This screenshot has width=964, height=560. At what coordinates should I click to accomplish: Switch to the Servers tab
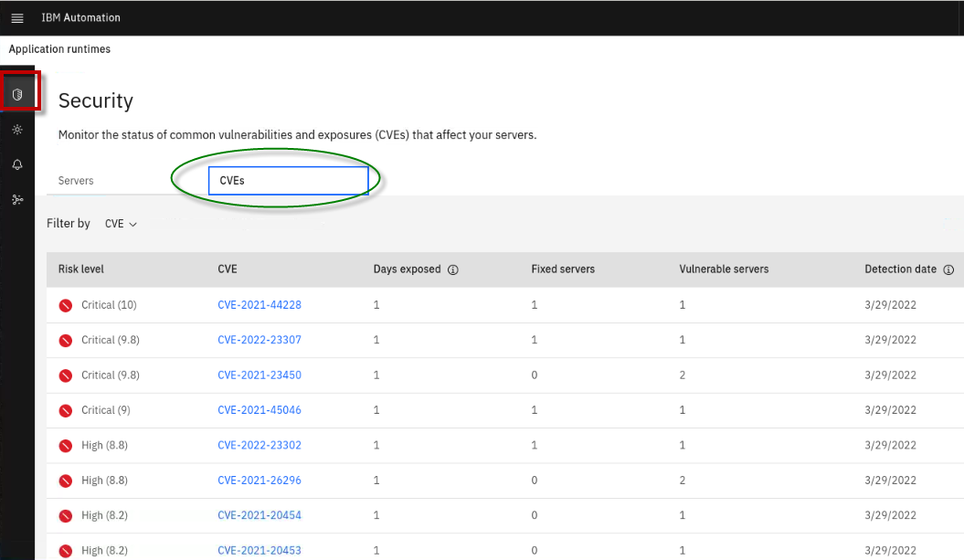[x=76, y=181]
